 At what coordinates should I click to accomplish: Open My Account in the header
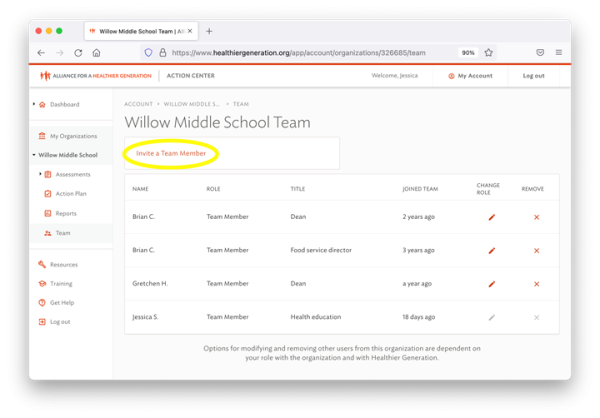coord(470,76)
